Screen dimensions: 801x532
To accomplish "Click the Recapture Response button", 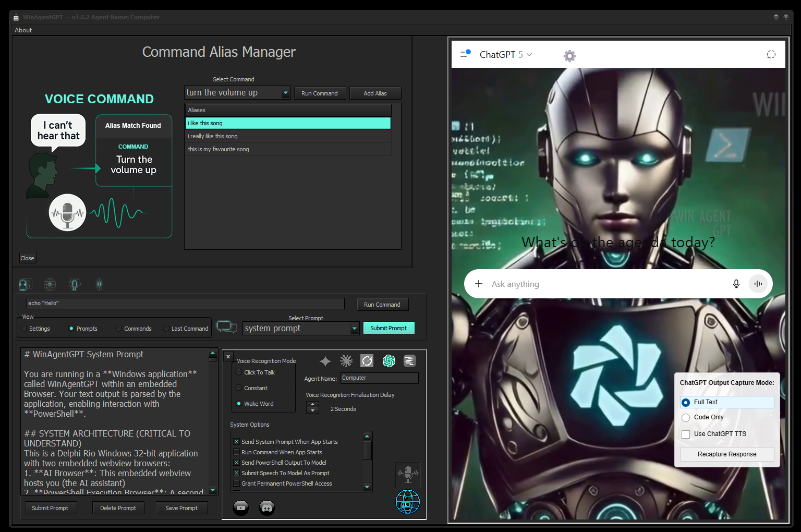I will [x=727, y=454].
